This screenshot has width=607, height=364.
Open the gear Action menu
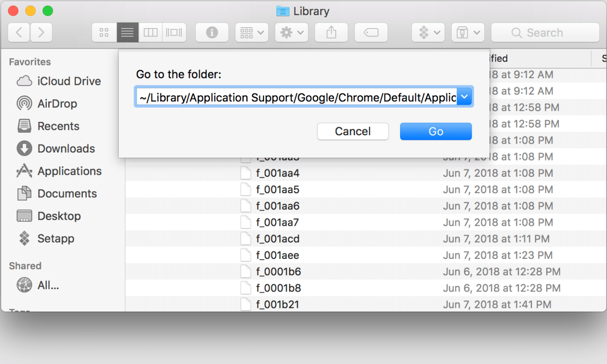[292, 33]
